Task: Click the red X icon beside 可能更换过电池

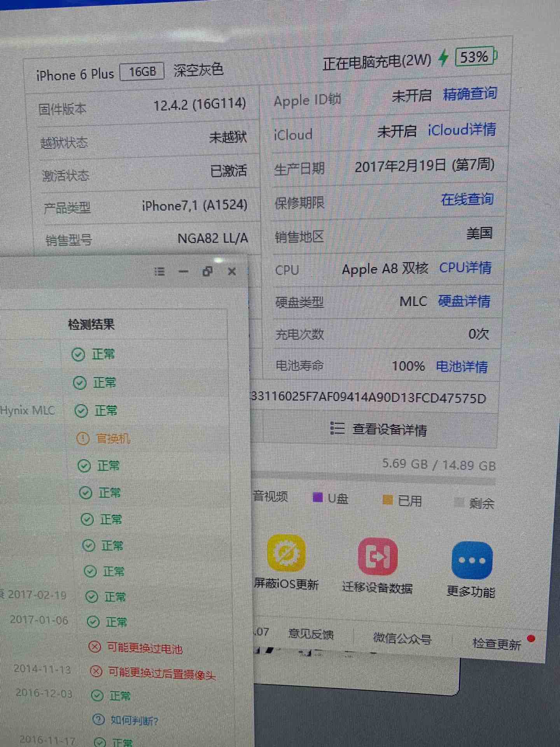Action: tap(94, 646)
